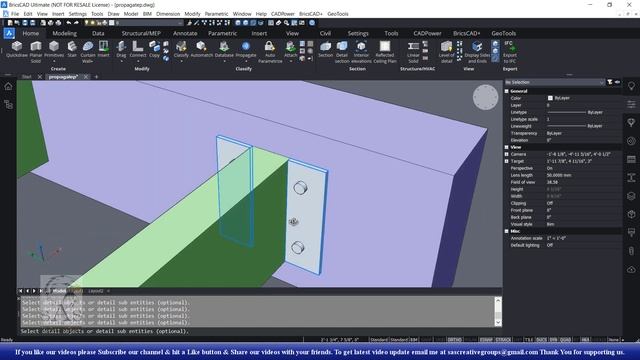Click the Auto Parametrize tool
The width and height of the screenshot is (640, 360).
point(270,51)
